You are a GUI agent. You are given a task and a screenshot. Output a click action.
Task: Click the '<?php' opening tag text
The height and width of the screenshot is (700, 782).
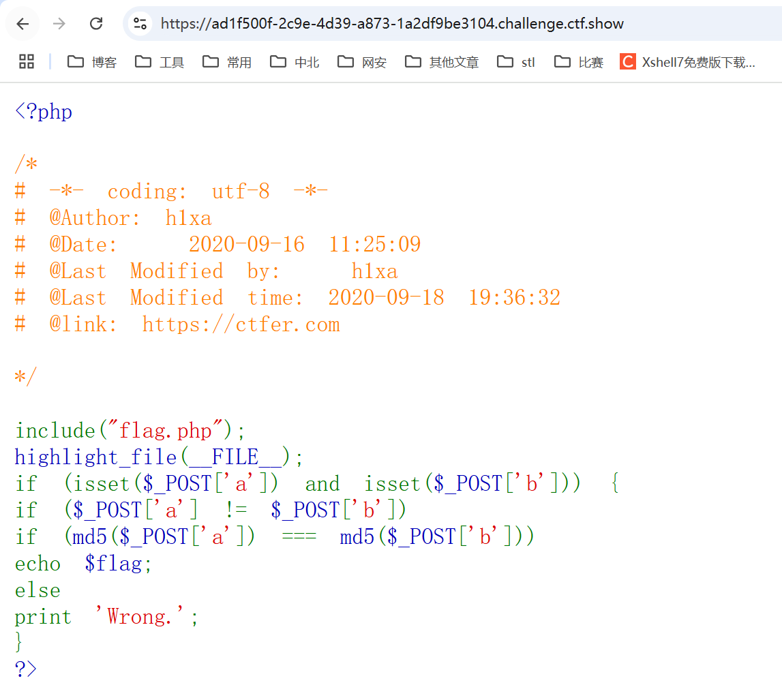click(44, 111)
